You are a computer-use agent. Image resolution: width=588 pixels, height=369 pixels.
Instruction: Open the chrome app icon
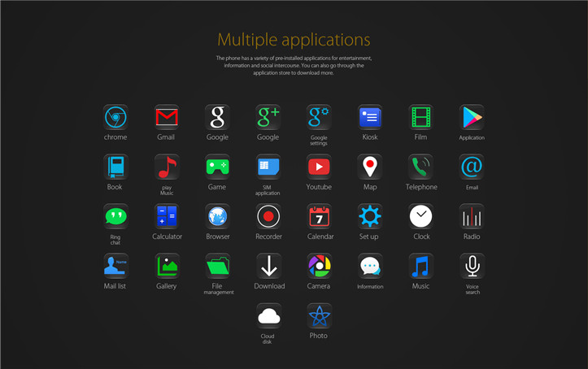click(115, 117)
